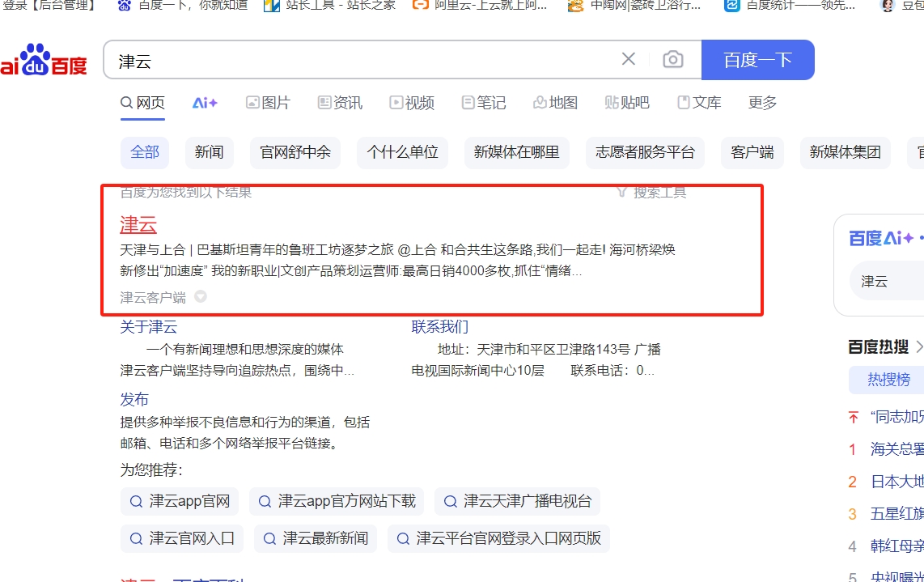Open the 发布 sublink
Viewport: 924px width, 582px height.
point(134,400)
